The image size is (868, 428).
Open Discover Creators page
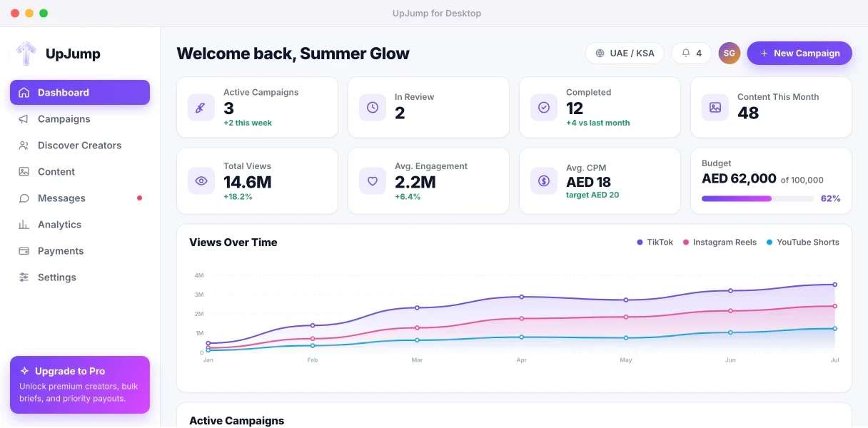pos(80,146)
